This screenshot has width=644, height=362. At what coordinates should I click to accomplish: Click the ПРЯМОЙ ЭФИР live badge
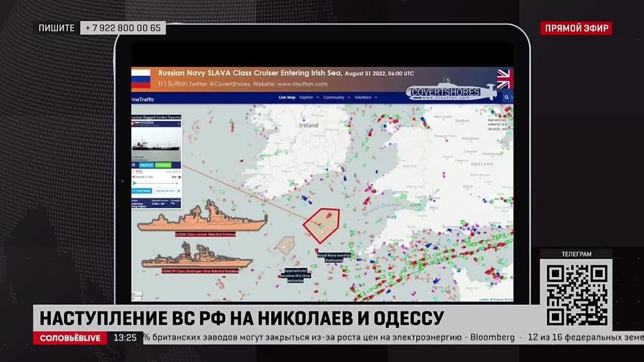tap(576, 28)
